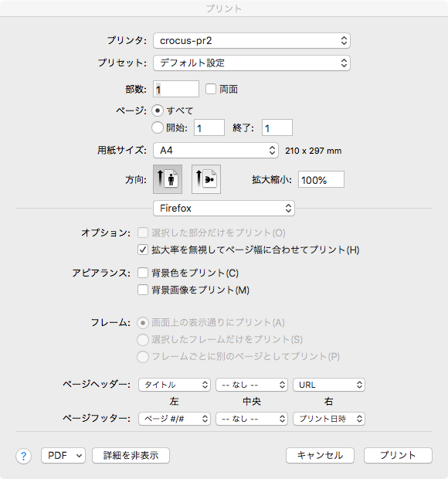Click the 拡大縮小 100% scale field
Image resolution: width=448 pixels, height=479 pixels.
pos(321,179)
